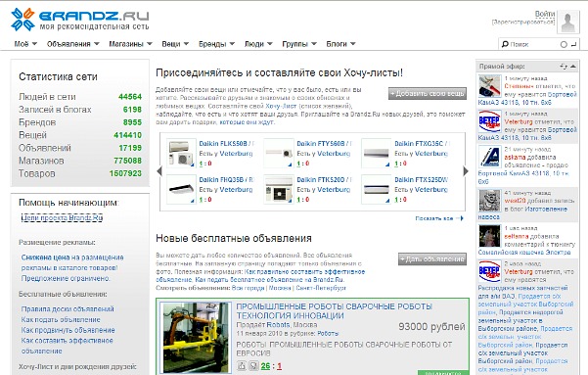Click the user avatar placeholder icon
Screen dimensions: 588x375
(x=568, y=23)
